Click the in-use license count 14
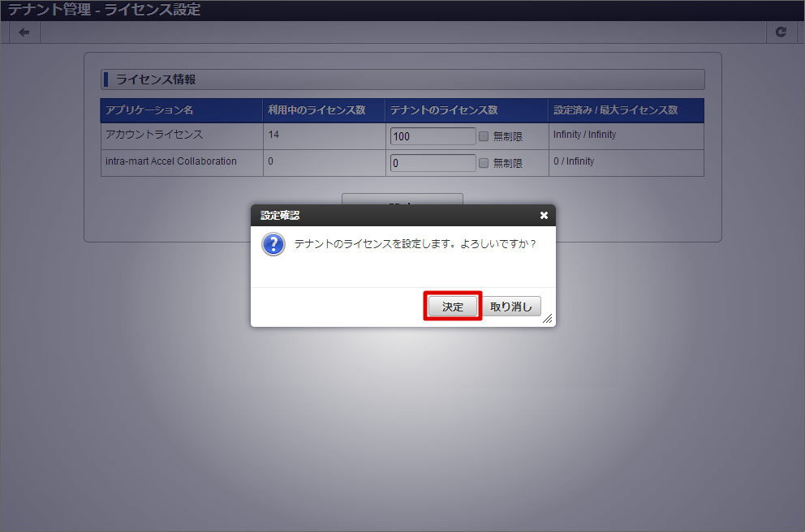This screenshot has width=805, height=532. pyautogui.click(x=273, y=135)
